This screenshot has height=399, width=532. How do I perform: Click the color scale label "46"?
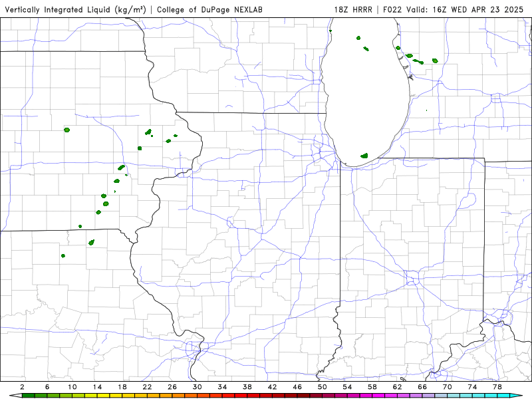click(x=297, y=387)
